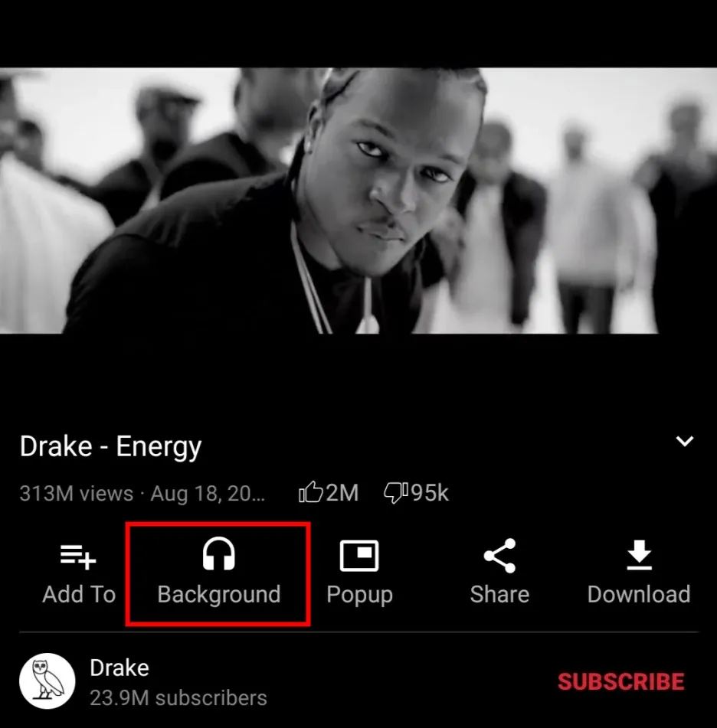Like the video with thumbs-up icon
The image size is (717, 728).
coord(310,492)
